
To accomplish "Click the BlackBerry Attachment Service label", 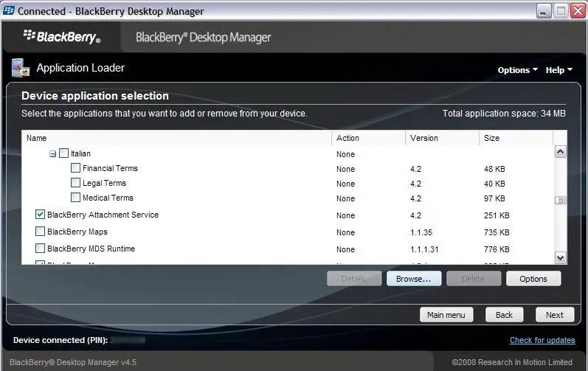I will click(103, 215).
